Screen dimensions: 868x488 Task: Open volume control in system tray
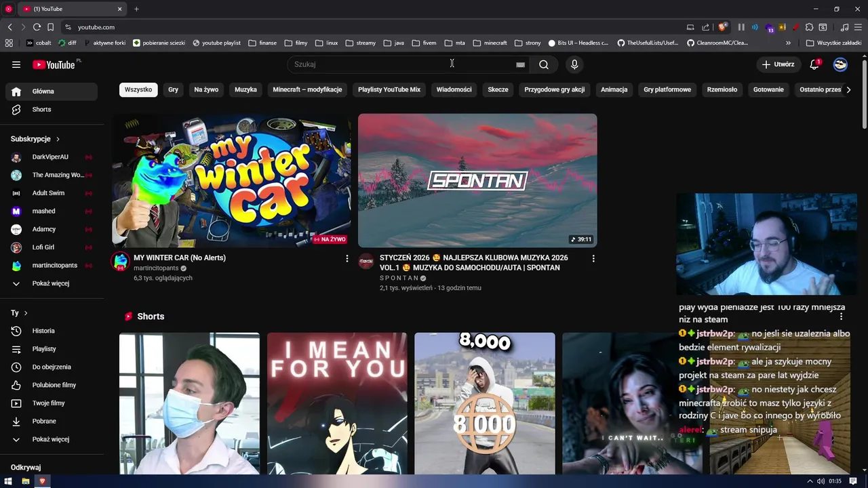pyautogui.click(x=821, y=481)
